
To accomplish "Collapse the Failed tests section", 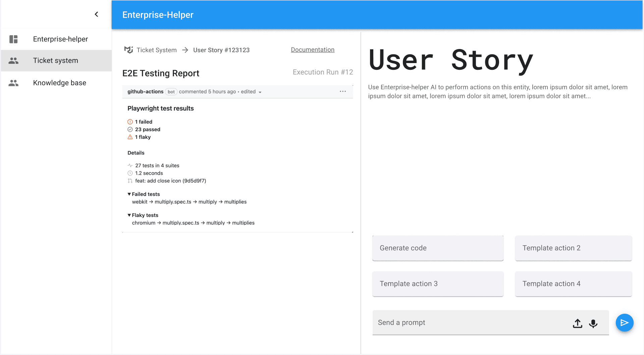I will click(x=129, y=194).
